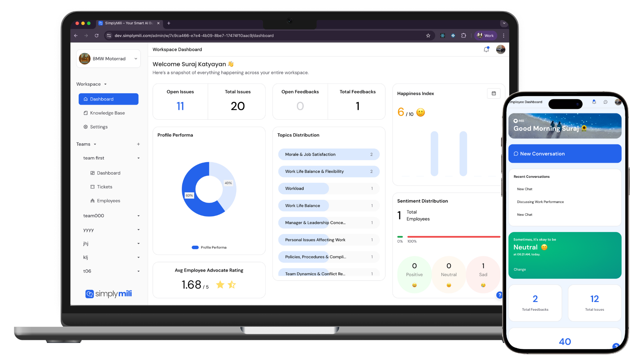Click the blue help question-mark bubble
Image resolution: width=644 pixels, height=362 pixels.
pos(499,295)
